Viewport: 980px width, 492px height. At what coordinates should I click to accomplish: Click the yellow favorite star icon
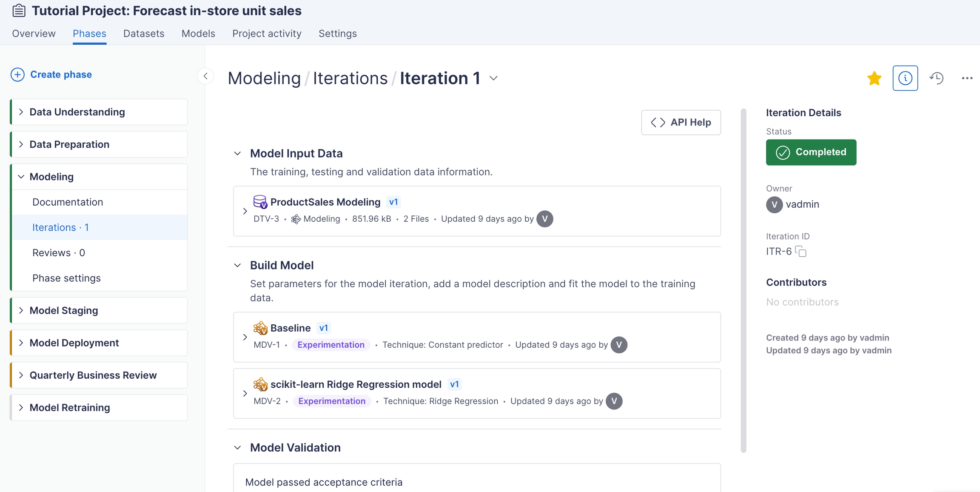click(874, 78)
